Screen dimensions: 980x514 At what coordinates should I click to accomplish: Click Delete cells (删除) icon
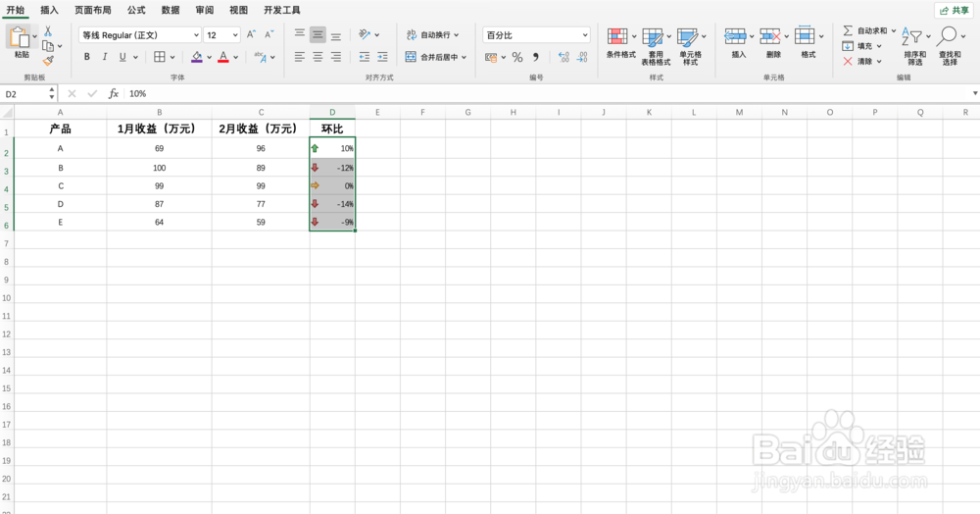tap(770, 35)
